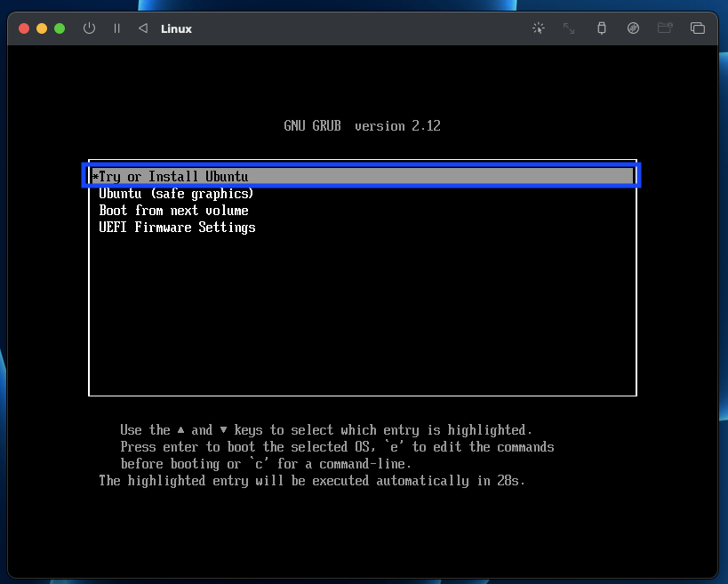Click the 'Use the keys to select' help line
Image resolution: width=728 pixels, height=584 pixels.
tap(326, 430)
